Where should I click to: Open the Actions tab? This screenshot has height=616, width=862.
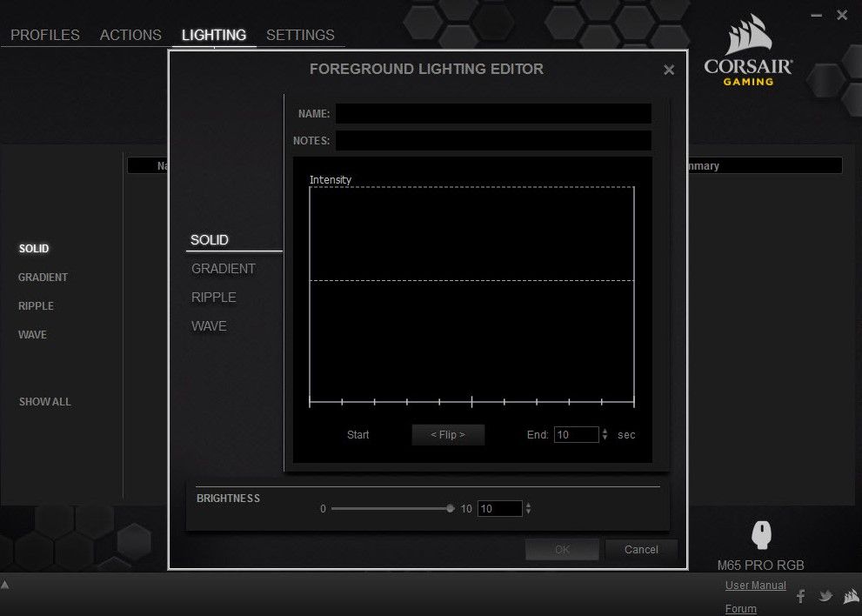pyautogui.click(x=130, y=35)
